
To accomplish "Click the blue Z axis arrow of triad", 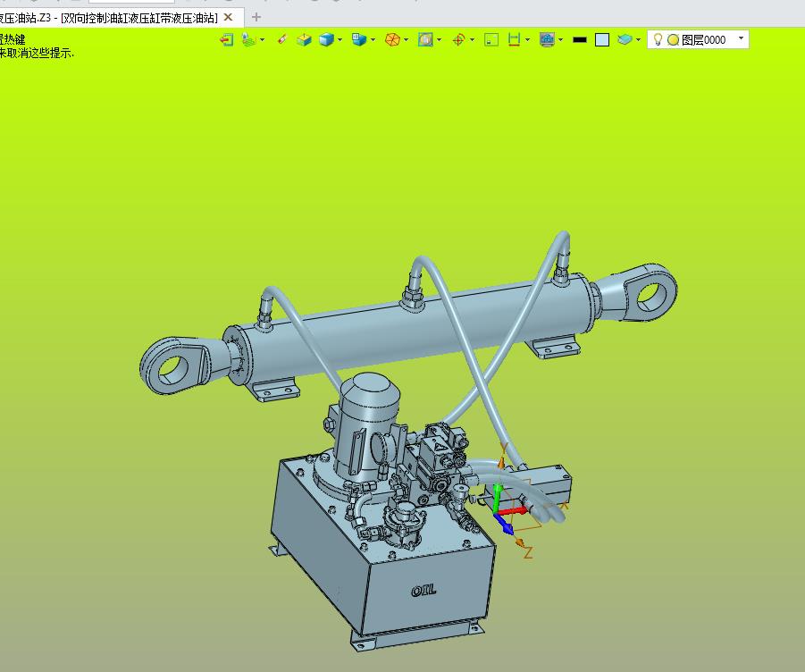I will click(504, 525).
